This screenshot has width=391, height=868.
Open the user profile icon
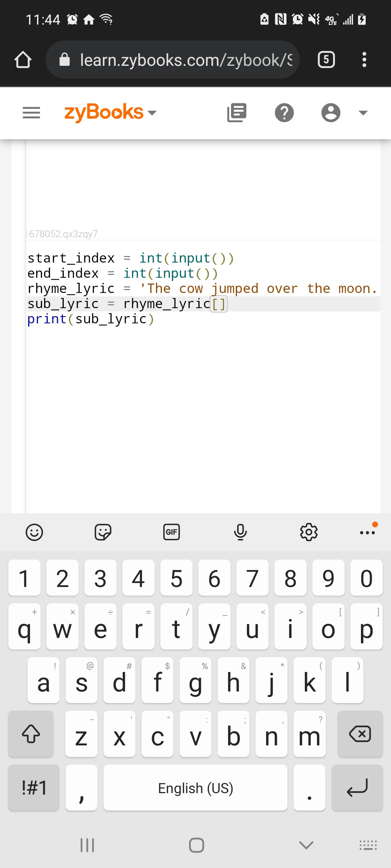click(331, 113)
